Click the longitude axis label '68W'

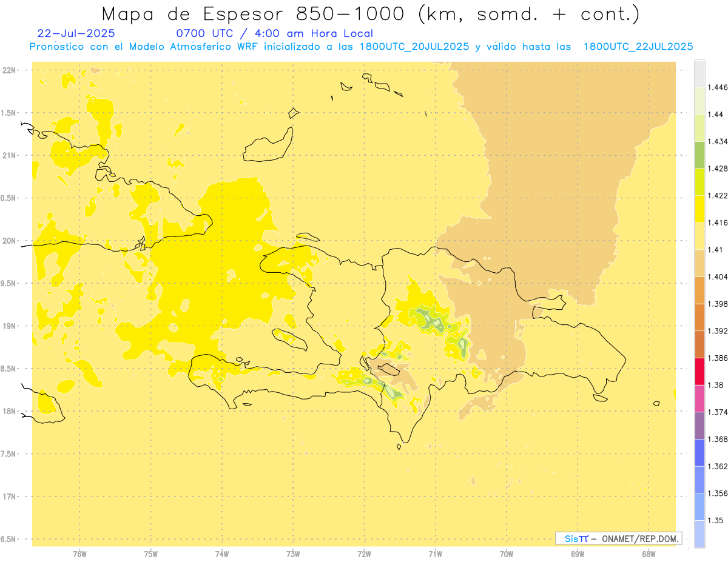649,554
